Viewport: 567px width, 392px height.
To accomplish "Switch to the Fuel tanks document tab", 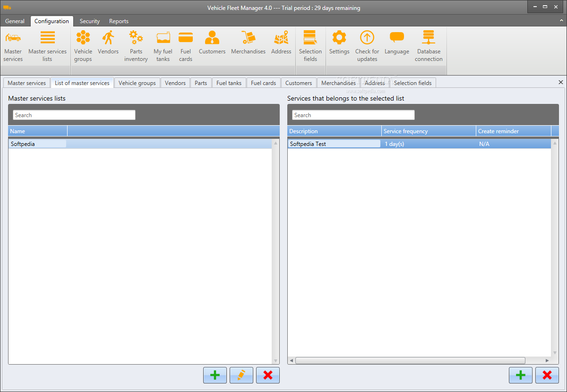I will click(229, 83).
